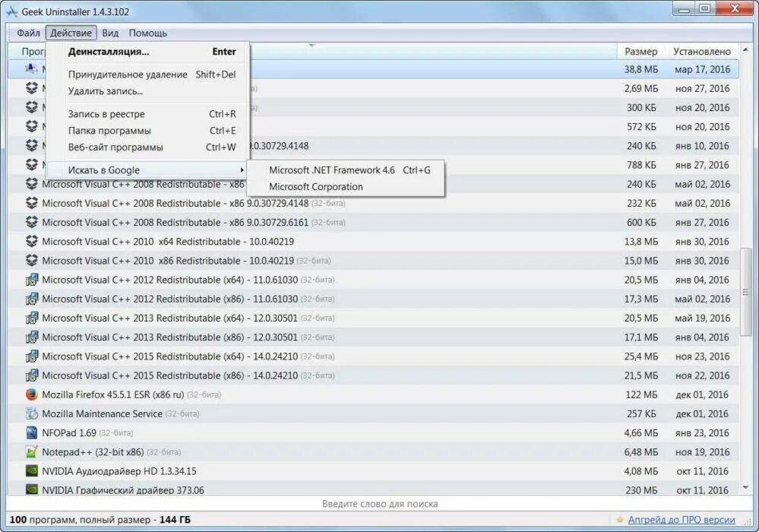Click the vertical scrollbar thumb
The height and width of the screenshot is (532, 759).
coord(745,293)
